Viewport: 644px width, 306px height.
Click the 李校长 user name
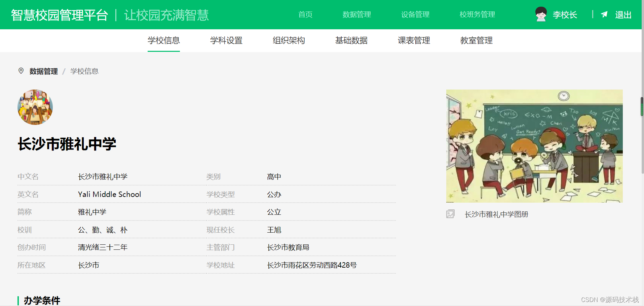tap(565, 15)
